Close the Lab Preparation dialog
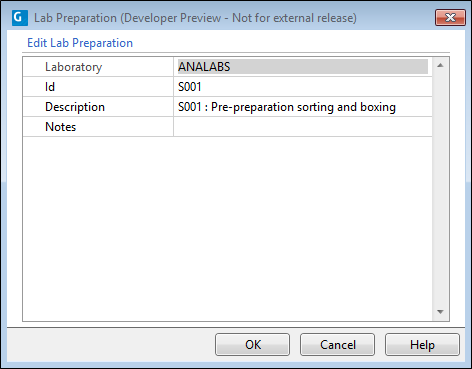 [450, 17]
